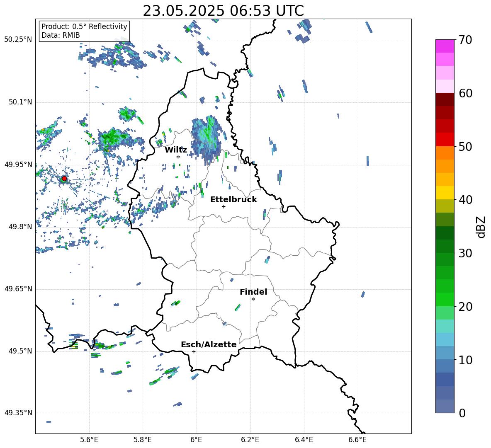Click the Wiltz location cross marker
The height and width of the screenshot is (448, 491).
click(178, 157)
